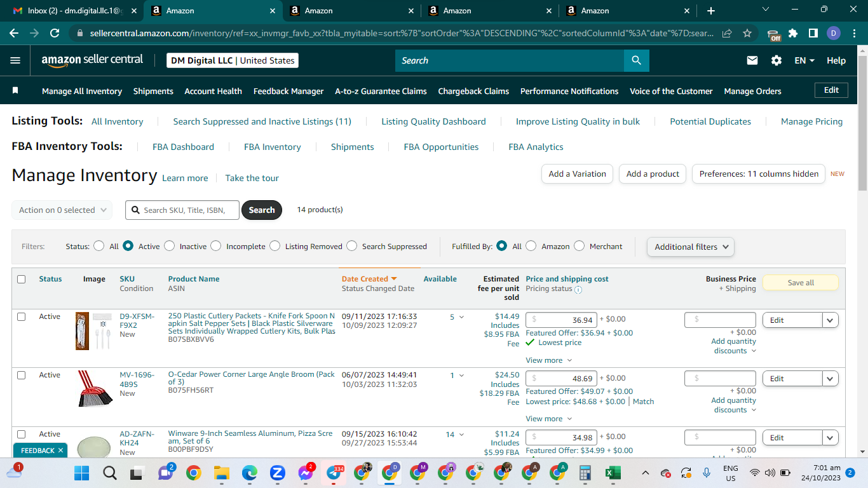Expand 'View more' under the 36.94 price
Screen dimensions: 868x488
(x=549, y=360)
